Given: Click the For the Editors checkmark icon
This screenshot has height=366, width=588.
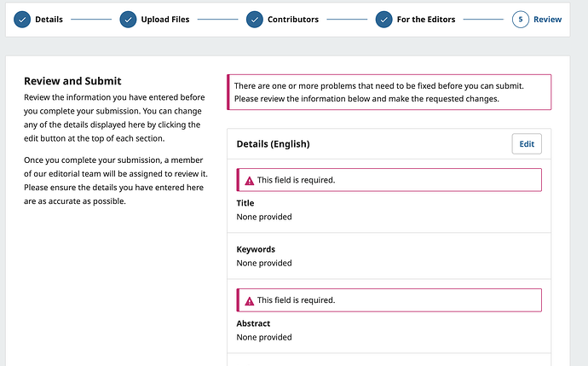Looking at the screenshot, I should pyautogui.click(x=383, y=20).
